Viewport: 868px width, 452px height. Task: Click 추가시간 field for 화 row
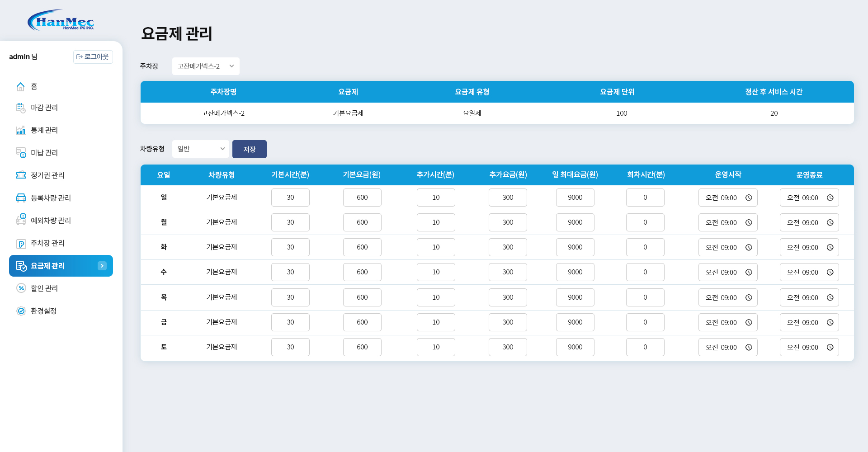[436, 247]
